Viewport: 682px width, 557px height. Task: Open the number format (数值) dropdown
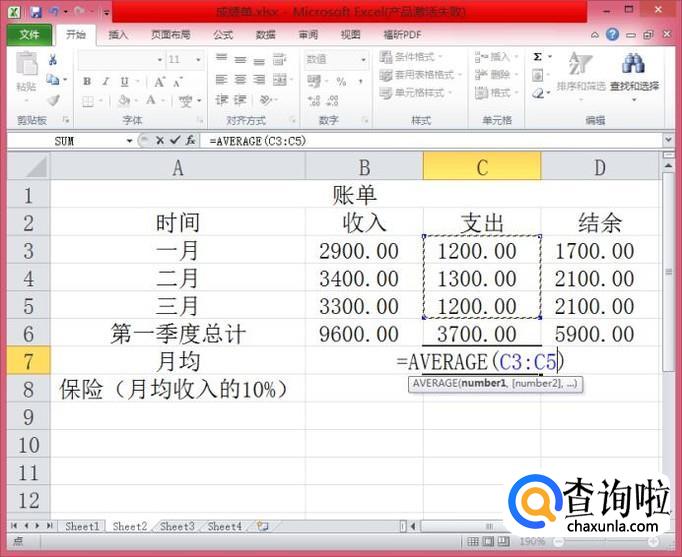click(363, 60)
